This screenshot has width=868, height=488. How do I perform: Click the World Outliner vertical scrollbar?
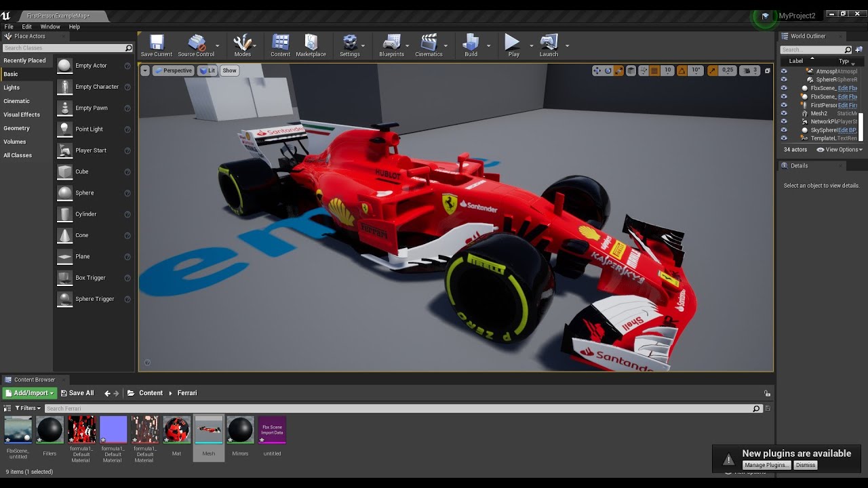click(x=861, y=127)
